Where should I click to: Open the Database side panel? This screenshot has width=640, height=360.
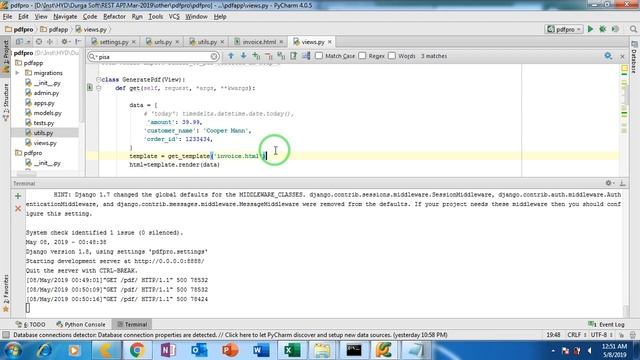tap(634, 57)
